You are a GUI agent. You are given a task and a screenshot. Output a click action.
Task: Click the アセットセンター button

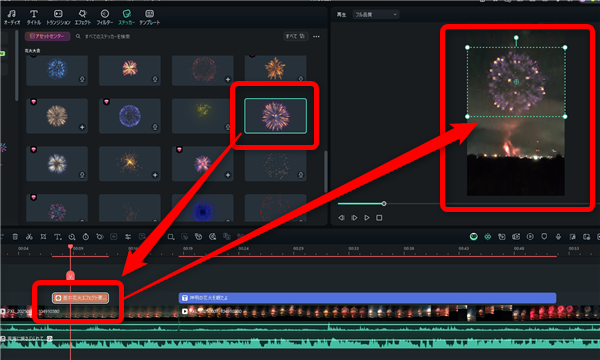47,36
